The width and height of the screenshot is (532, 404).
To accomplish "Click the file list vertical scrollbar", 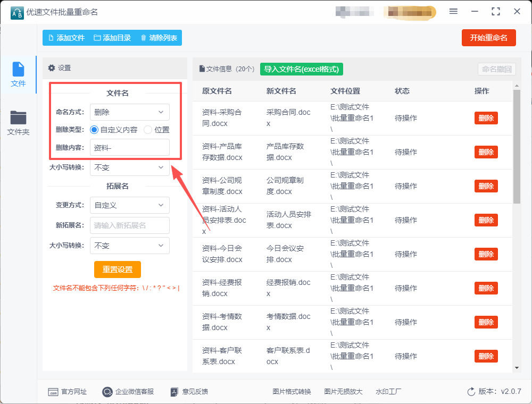I will click(516, 146).
